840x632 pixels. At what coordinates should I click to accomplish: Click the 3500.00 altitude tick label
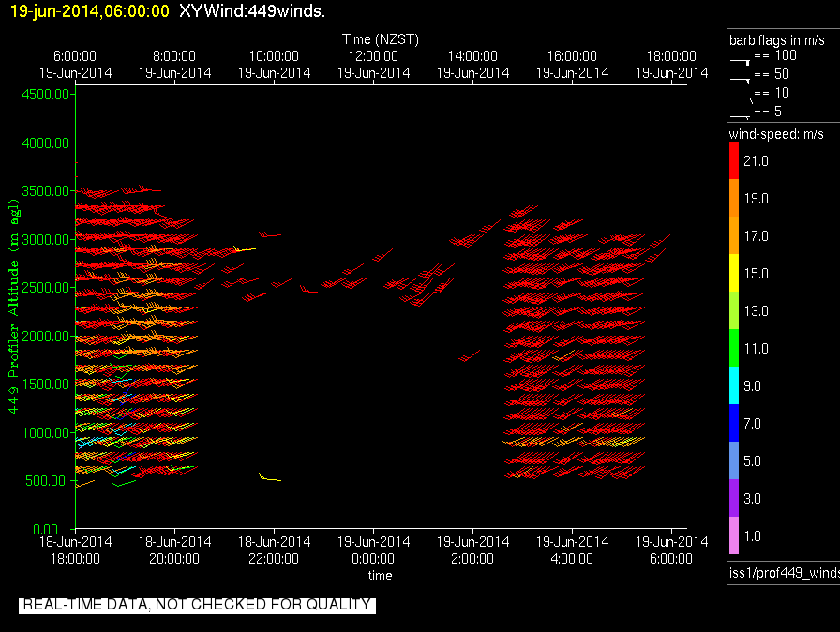click(46, 191)
